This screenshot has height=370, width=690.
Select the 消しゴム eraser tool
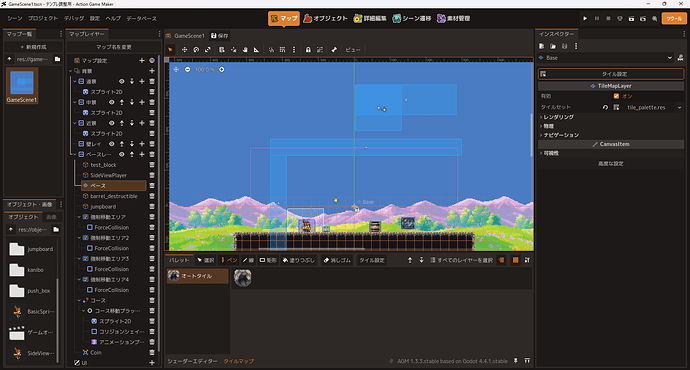(337, 260)
